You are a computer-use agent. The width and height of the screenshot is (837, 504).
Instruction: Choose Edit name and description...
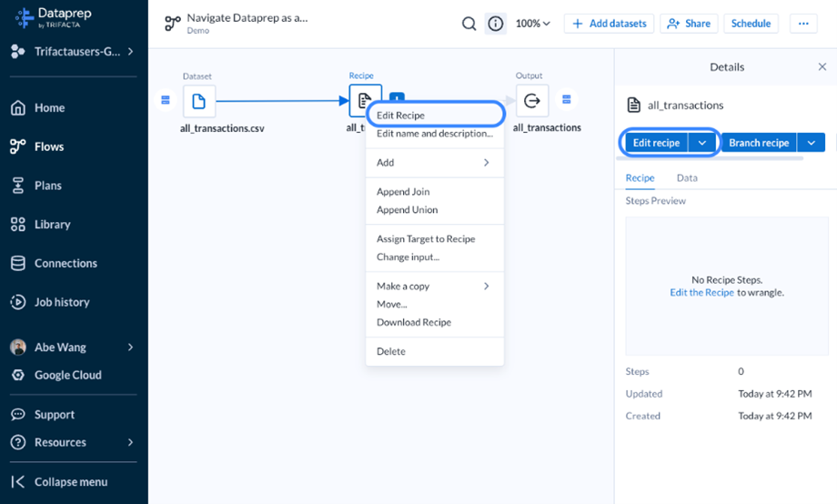435,134
